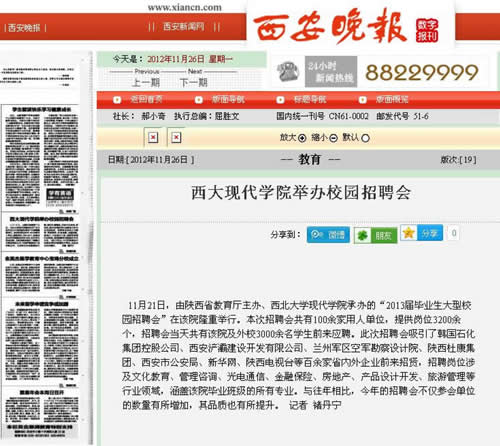Open the 西安新闻网 header link
The height and width of the screenshot is (446, 500).
pyautogui.click(x=184, y=27)
